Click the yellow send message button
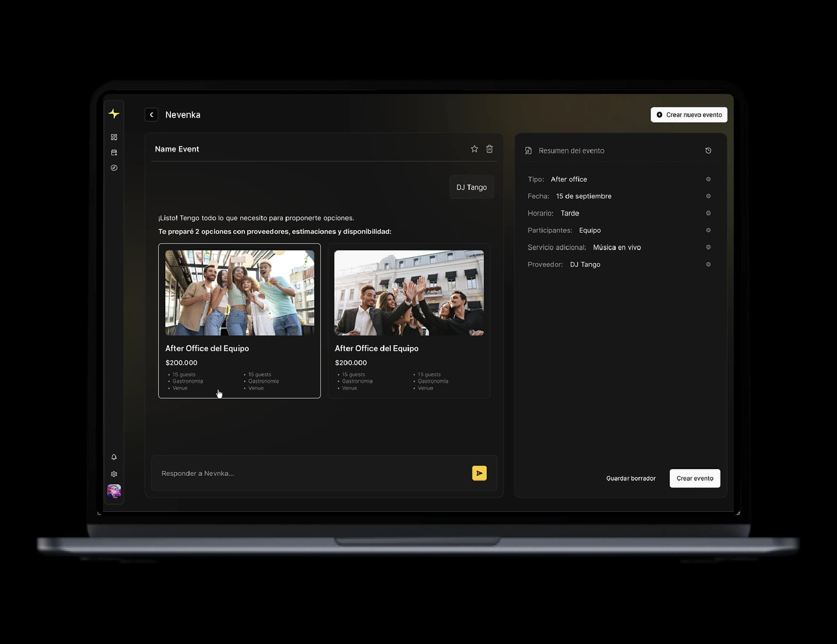837x644 pixels. click(479, 473)
